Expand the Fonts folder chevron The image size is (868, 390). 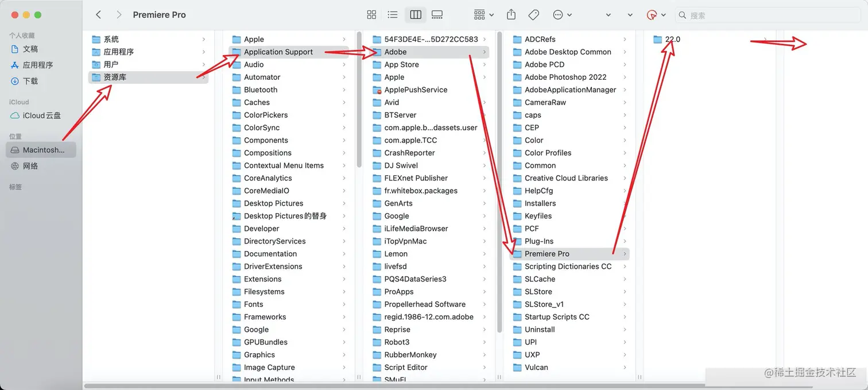click(344, 304)
